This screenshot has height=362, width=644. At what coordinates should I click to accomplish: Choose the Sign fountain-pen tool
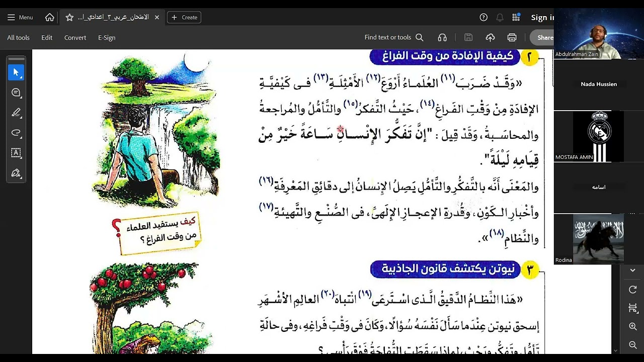click(x=16, y=173)
